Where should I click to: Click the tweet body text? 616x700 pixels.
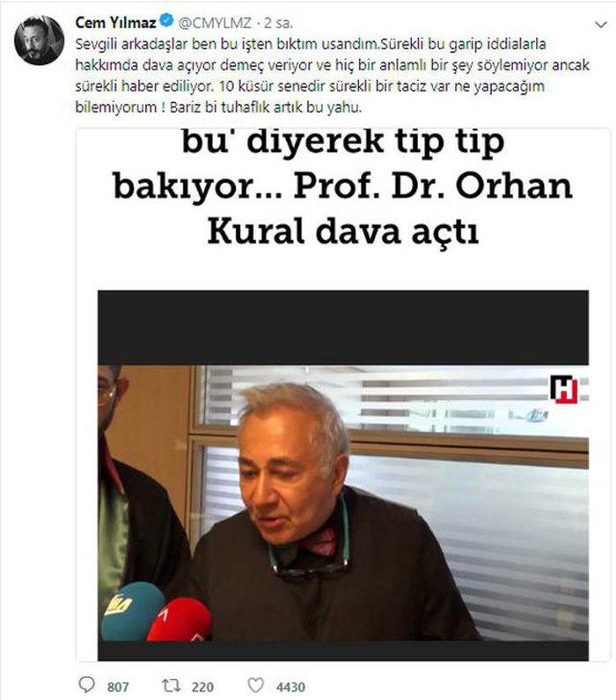[333, 76]
